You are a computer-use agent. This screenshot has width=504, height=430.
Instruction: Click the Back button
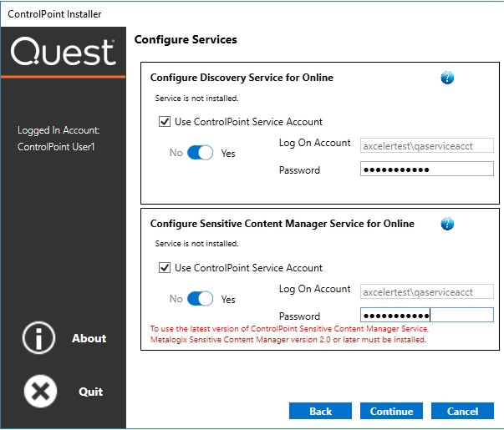pyautogui.click(x=320, y=411)
